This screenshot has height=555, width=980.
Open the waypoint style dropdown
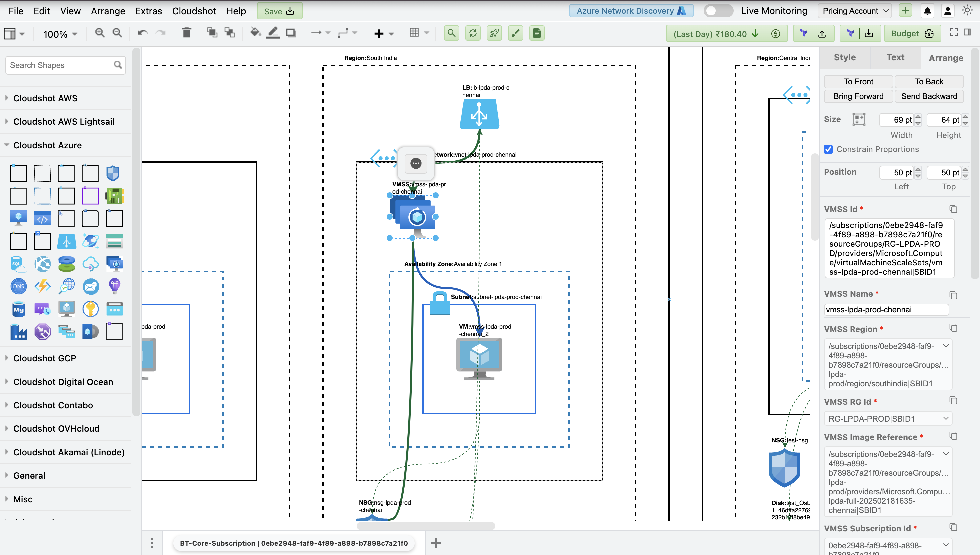347,33
